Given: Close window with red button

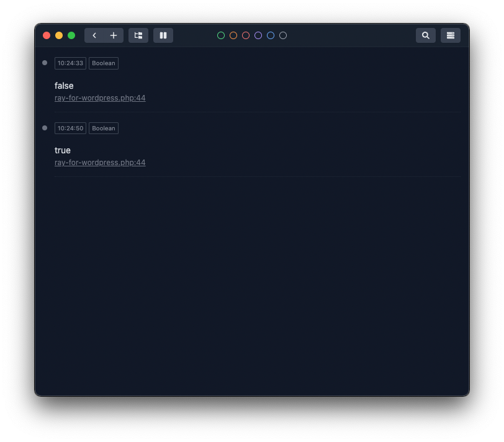Looking at the screenshot, I should (47, 35).
